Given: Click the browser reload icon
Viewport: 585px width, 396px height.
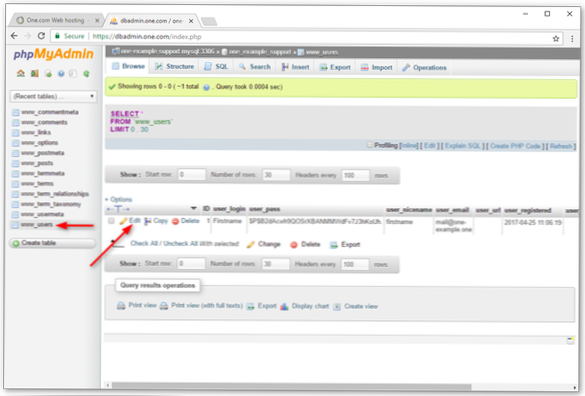Looking at the screenshot, I should [x=41, y=36].
